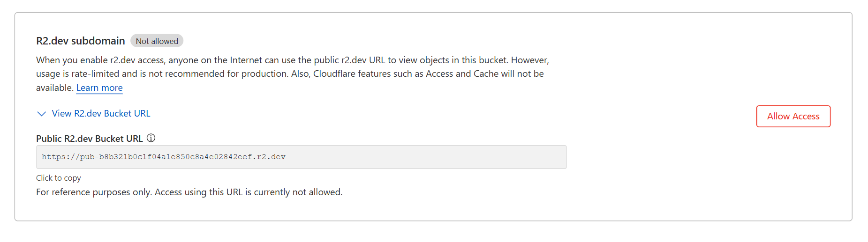Click the 'Click to copy' hint text
The image size is (868, 242).
point(59,178)
